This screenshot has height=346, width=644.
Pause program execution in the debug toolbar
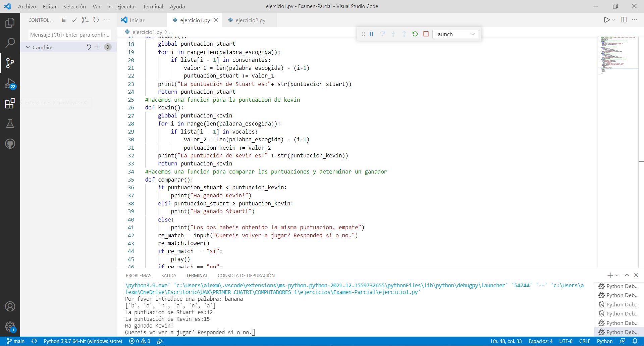[x=371, y=34]
